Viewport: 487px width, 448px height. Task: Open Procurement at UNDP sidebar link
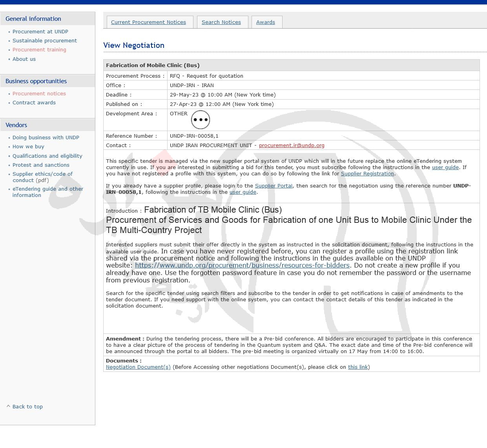click(40, 31)
